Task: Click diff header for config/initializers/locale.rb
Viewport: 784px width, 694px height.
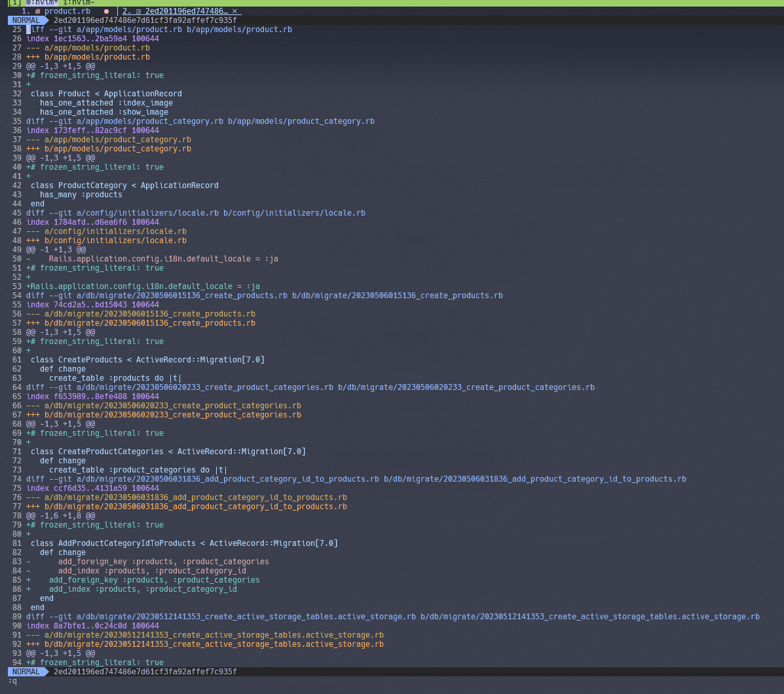Action: point(195,213)
